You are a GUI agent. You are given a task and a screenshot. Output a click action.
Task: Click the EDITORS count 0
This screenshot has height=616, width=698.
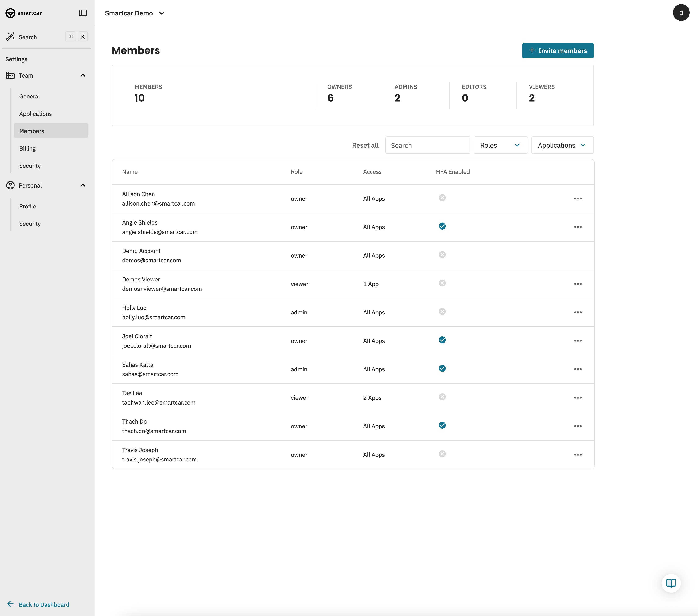[465, 98]
